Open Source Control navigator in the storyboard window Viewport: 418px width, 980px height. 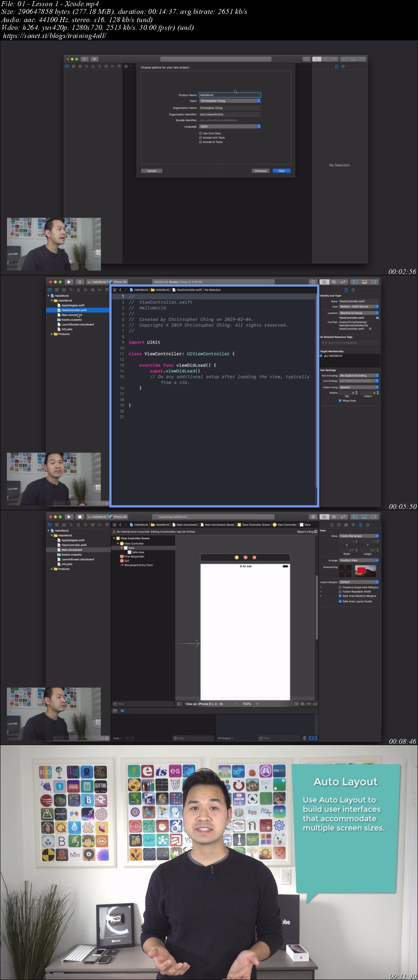tap(57, 525)
